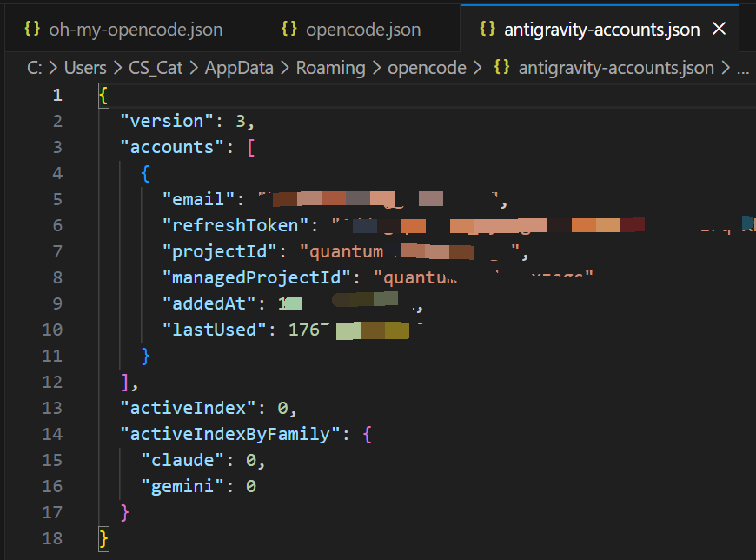The height and width of the screenshot is (560, 756).
Task: Open the CS_Cat breadcrumb segment
Action: tap(156, 68)
